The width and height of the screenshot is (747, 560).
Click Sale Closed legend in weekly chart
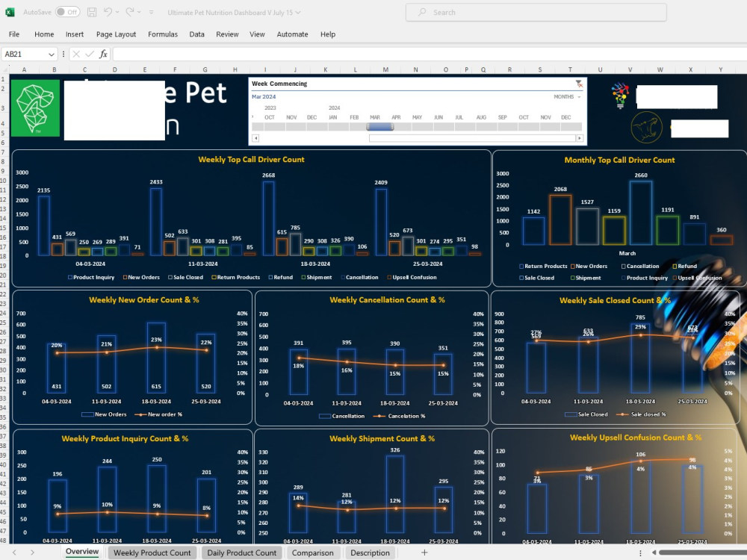click(x=185, y=277)
